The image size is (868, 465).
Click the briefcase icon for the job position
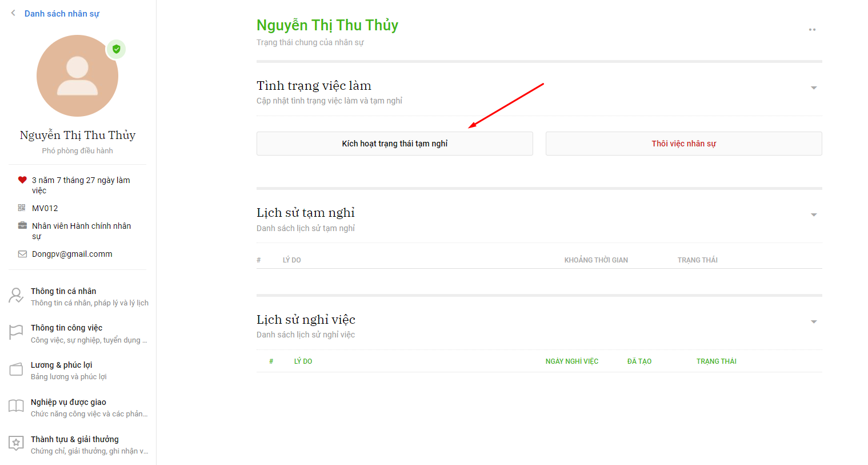click(22, 225)
